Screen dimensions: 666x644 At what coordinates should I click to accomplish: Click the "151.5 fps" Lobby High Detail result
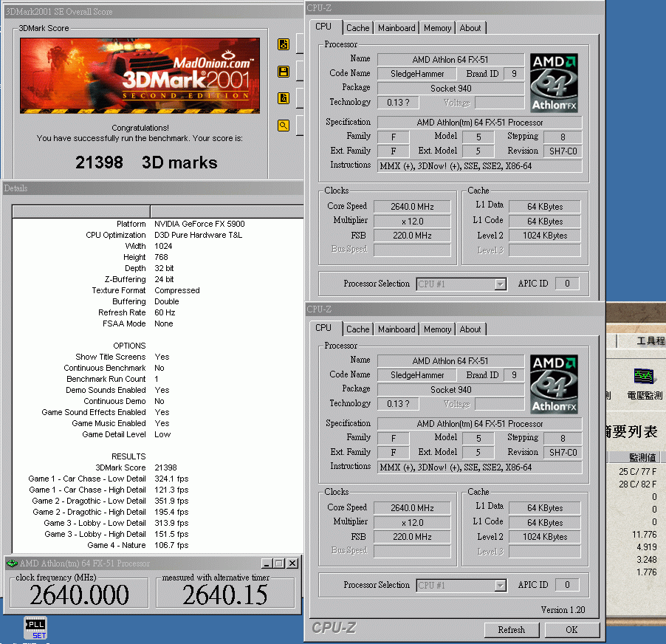pos(171,534)
